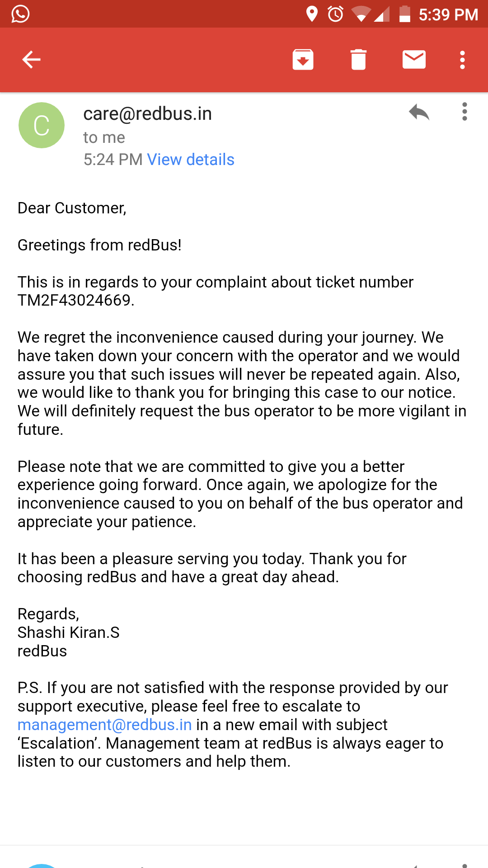Tap the green sender avatar C
488x868 pixels.
coord(42,125)
